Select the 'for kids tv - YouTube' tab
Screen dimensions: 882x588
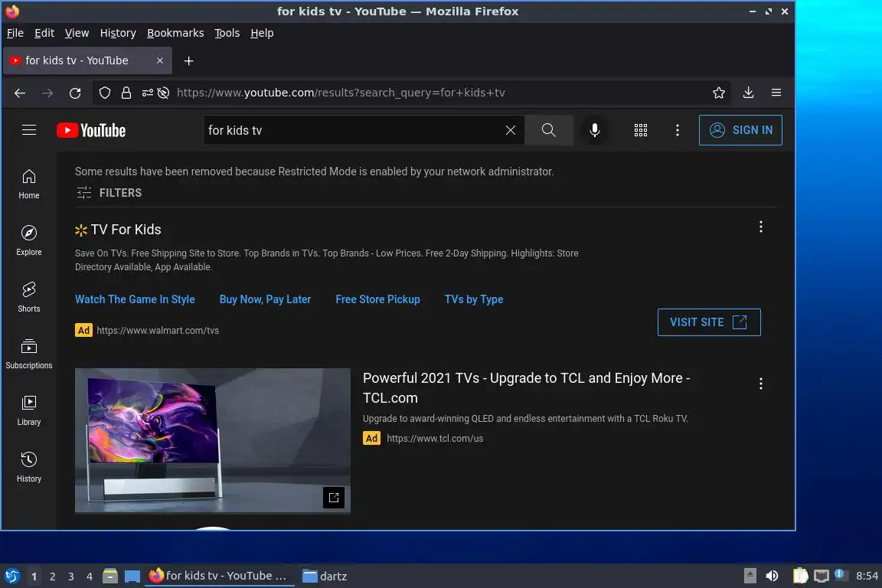(87, 60)
